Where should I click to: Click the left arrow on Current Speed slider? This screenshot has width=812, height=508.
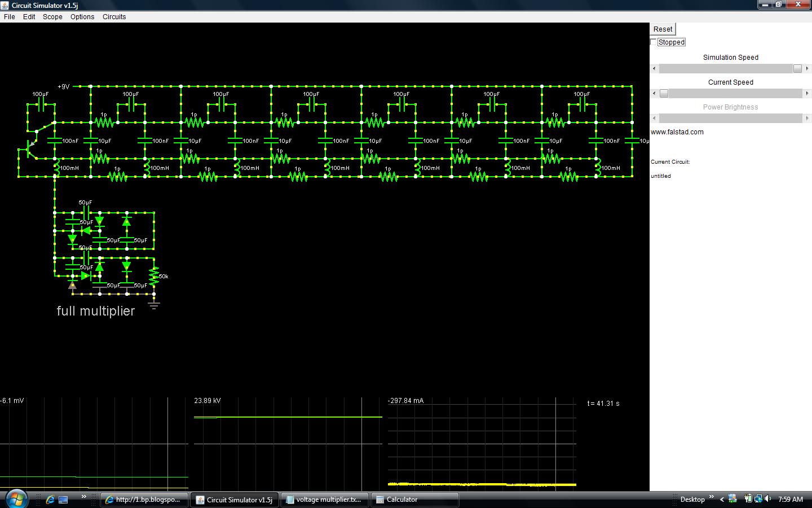coord(653,93)
